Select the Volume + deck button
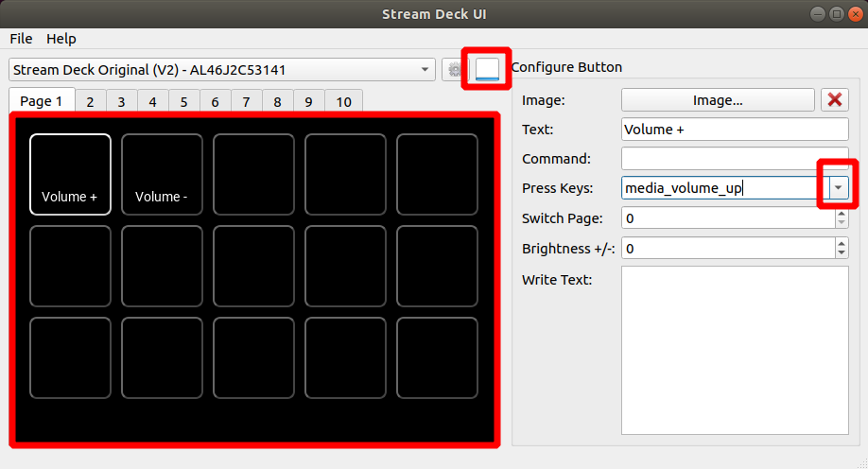Viewport: 868px width, 469px height. pyautogui.click(x=70, y=174)
